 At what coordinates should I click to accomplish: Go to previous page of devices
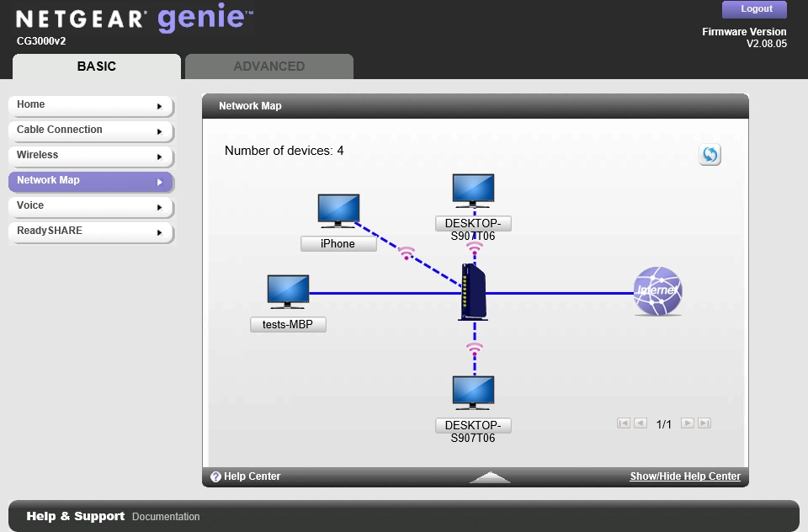tap(641, 423)
